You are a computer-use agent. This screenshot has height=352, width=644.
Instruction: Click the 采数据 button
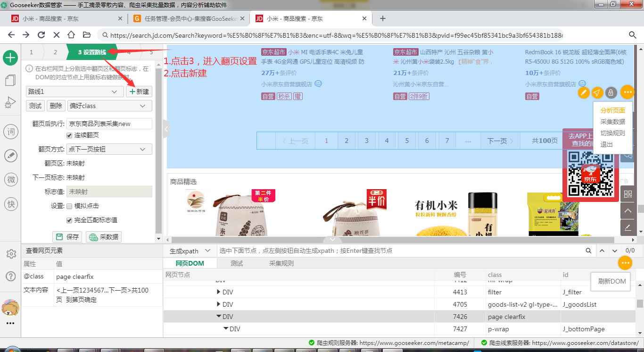(x=104, y=237)
